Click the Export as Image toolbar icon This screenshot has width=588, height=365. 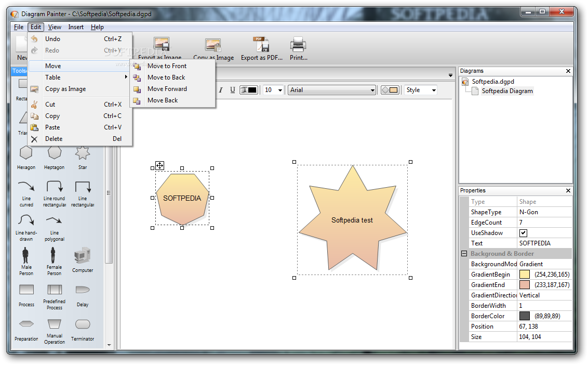162,45
